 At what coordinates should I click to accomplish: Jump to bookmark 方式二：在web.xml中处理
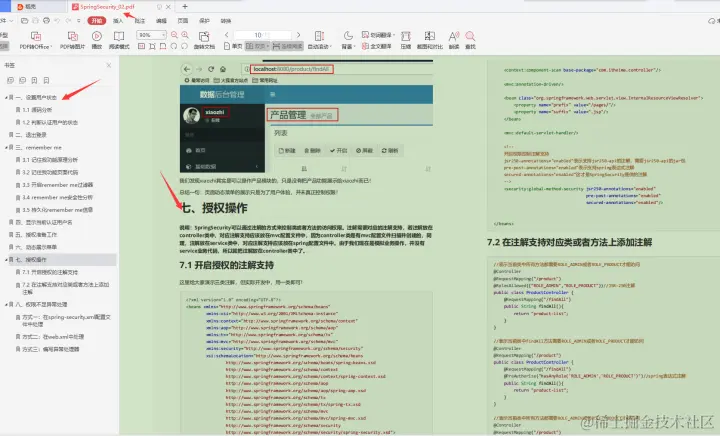pos(53,337)
